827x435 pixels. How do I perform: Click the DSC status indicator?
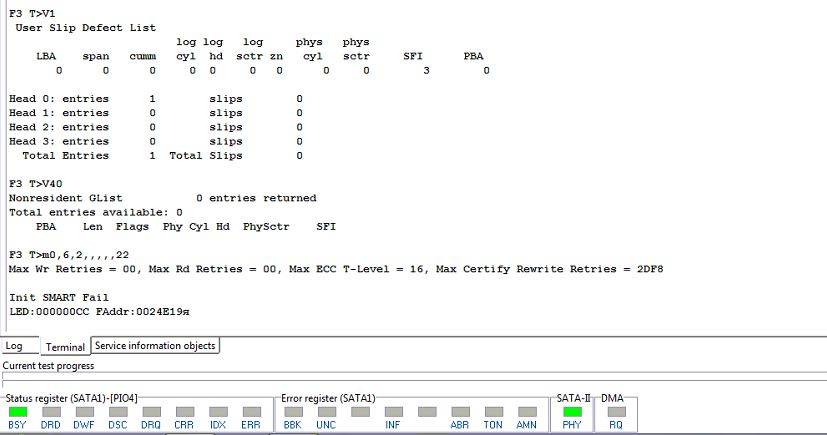(118, 412)
